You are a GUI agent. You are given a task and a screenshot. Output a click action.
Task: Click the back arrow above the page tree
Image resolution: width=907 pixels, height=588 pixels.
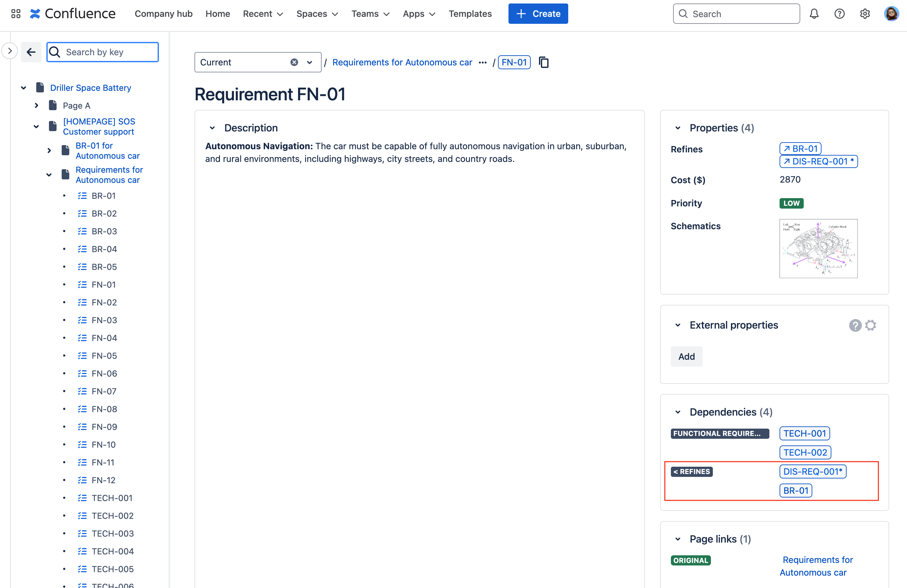tap(31, 52)
